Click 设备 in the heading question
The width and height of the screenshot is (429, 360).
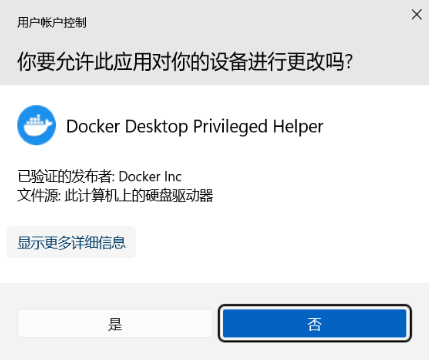229,62
